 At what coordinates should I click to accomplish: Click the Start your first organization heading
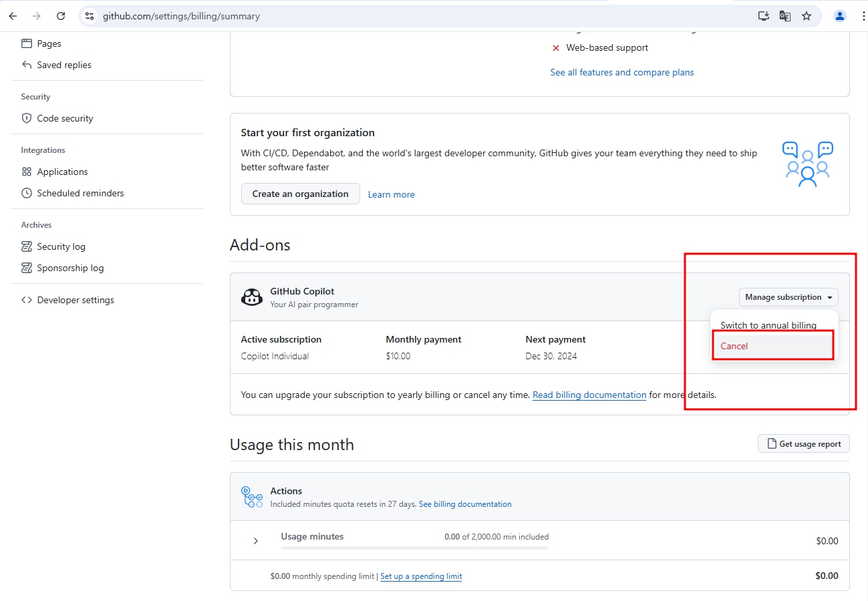[x=308, y=132]
